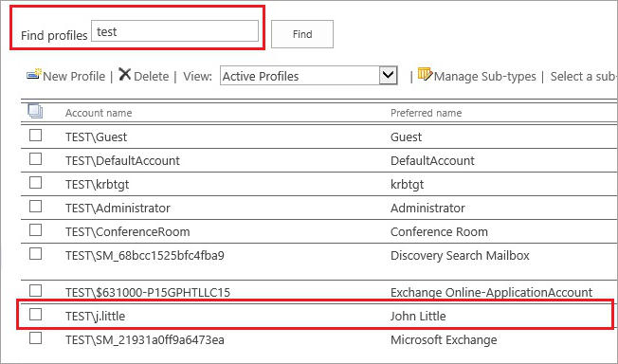
Task: Click the Delete X icon
Action: (x=124, y=74)
